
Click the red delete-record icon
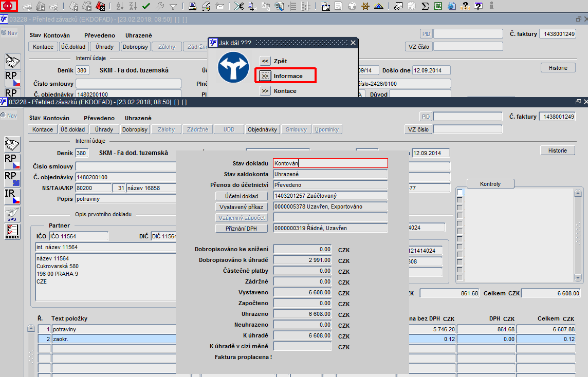100,6
